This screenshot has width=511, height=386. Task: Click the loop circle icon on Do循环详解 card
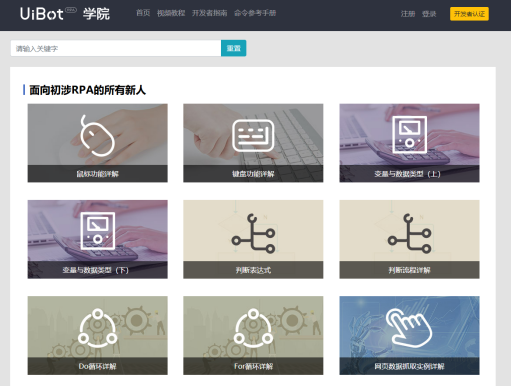97,328
